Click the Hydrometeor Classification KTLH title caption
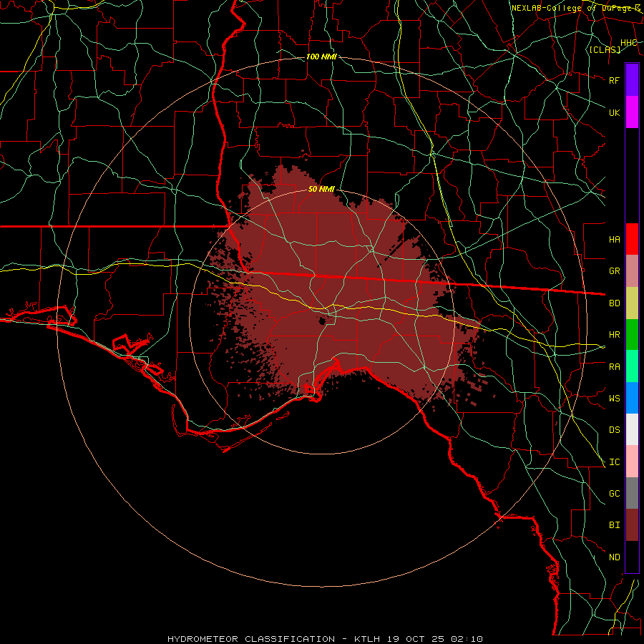The height and width of the screenshot is (644, 644). [x=325, y=639]
